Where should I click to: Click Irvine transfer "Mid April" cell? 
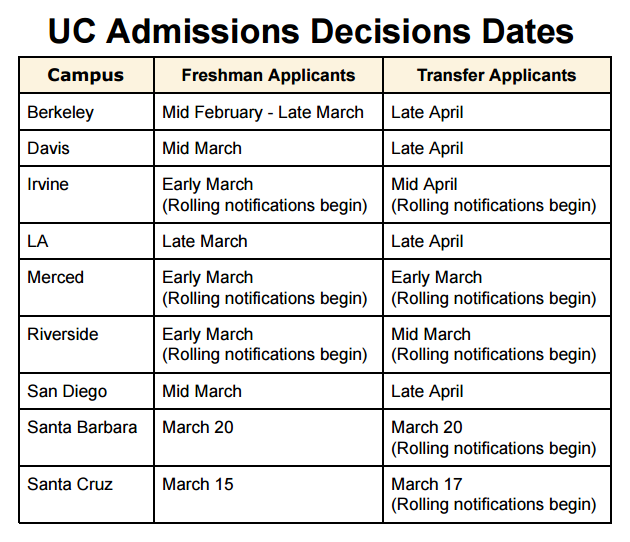424,184
